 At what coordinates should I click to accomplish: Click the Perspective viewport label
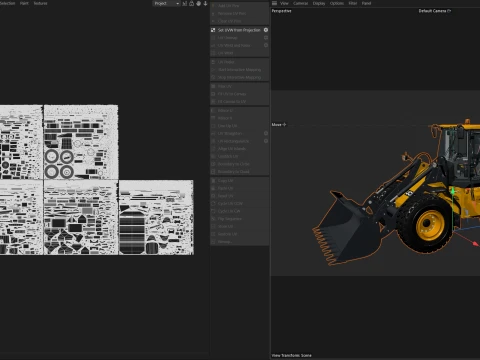pos(281,11)
